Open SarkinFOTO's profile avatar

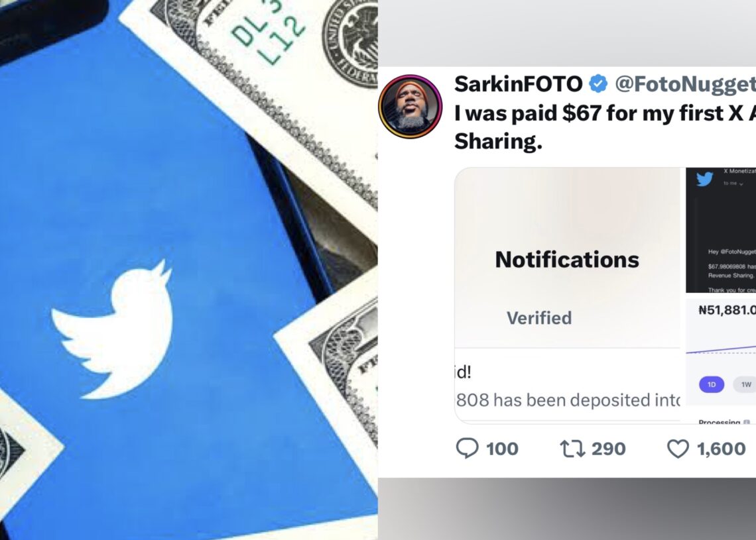(410, 107)
